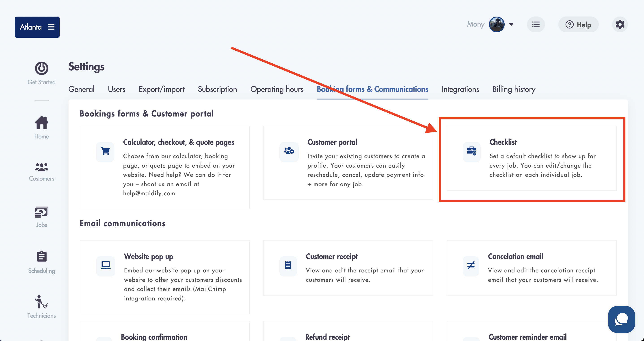
Task: Open Calculator, checkout, & quote pages
Action: 179,142
